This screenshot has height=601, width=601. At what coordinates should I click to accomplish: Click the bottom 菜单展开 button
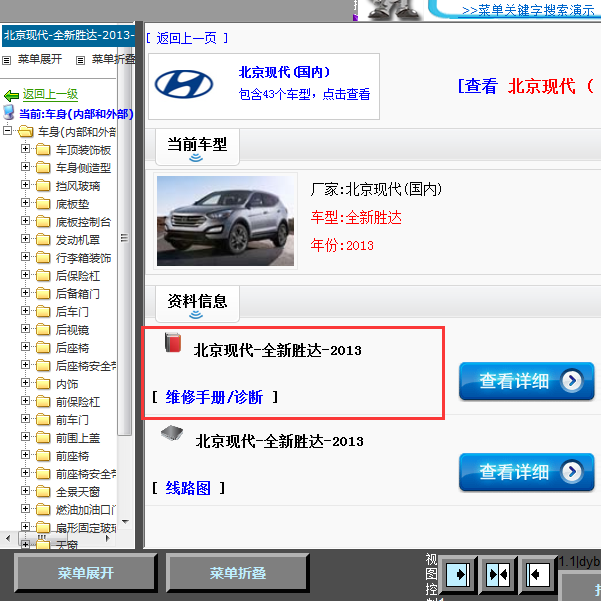click(x=86, y=573)
